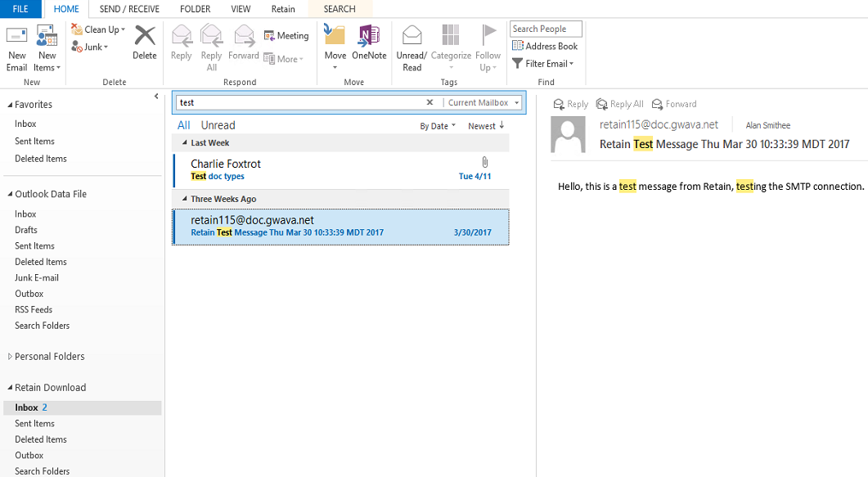The width and height of the screenshot is (868, 477).
Task: Open the Charlie Foxtrot message
Action: tap(340, 170)
